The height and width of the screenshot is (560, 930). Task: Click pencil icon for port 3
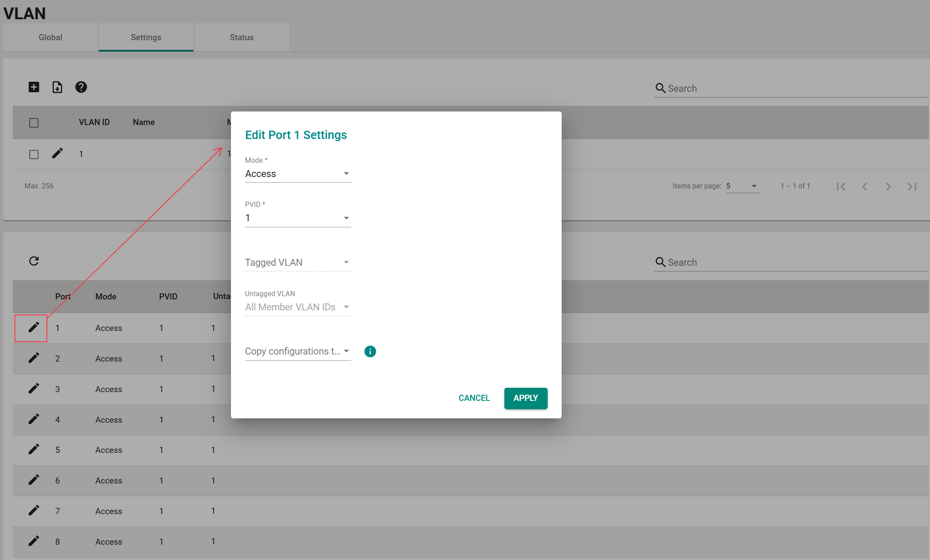(x=34, y=389)
